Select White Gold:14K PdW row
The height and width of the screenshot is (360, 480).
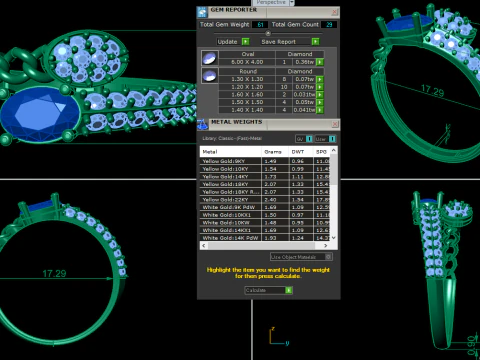pyautogui.click(x=265, y=238)
